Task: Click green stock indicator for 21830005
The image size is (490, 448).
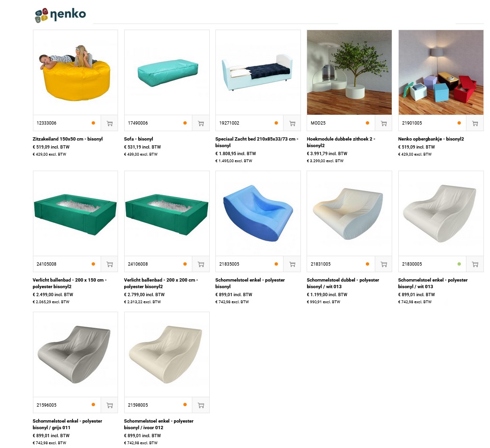Action: [x=459, y=264]
